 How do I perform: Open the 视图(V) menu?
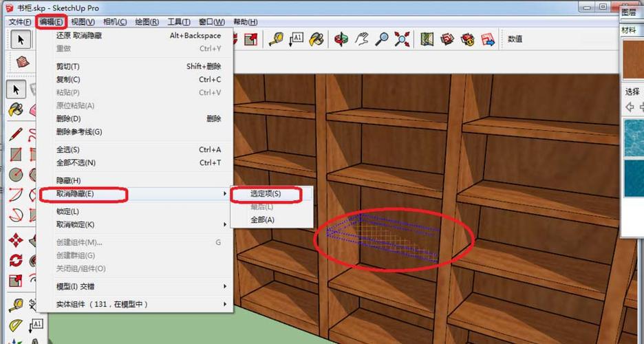[83, 22]
